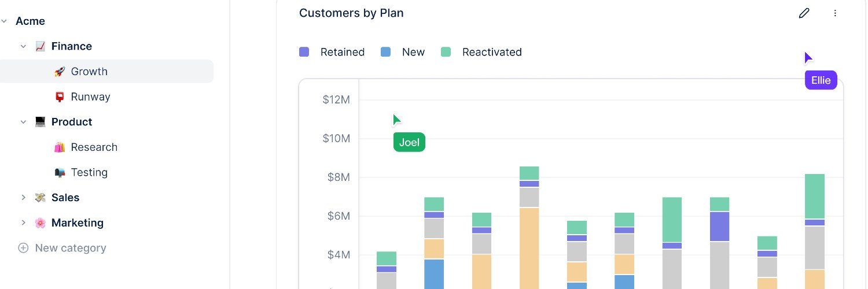Collapse the Product category chevron
This screenshot has width=868, height=289.
pyautogui.click(x=23, y=122)
